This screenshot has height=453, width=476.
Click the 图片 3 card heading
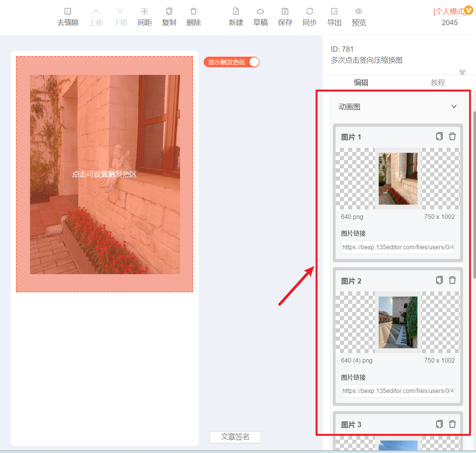click(351, 424)
